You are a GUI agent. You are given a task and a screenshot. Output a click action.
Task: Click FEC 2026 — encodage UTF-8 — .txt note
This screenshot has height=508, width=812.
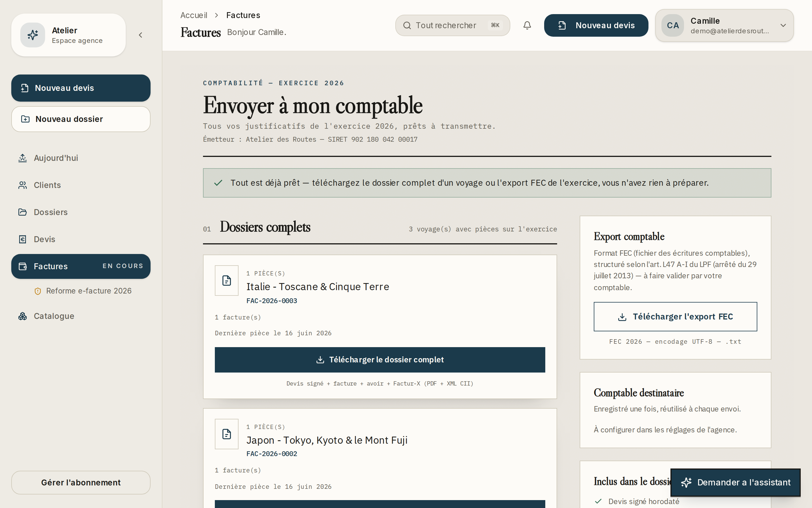point(675,342)
